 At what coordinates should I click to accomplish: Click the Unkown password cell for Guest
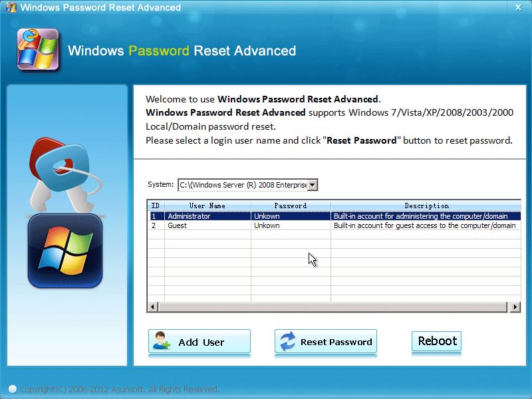click(291, 225)
